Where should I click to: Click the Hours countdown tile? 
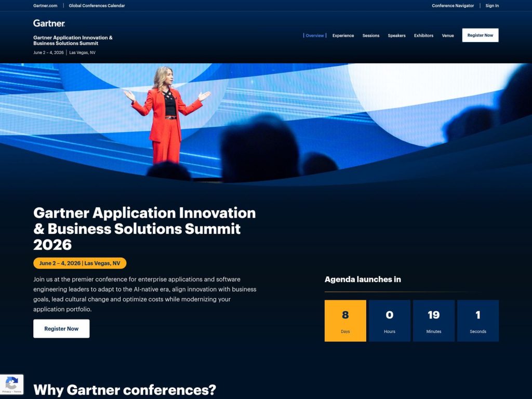389,321
